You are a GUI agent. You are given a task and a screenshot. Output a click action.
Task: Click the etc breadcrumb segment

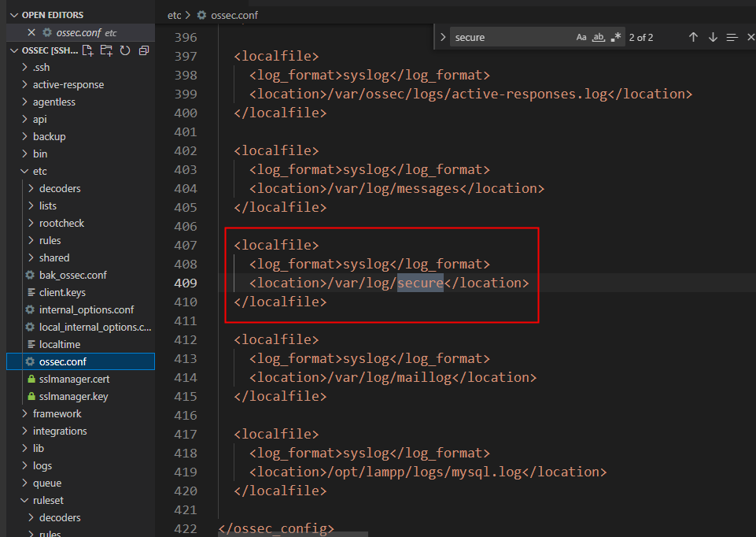point(174,16)
